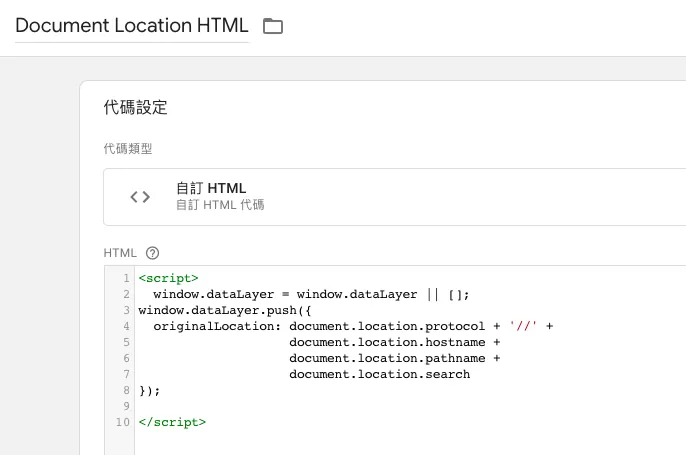Viewport: 686px width, 455px height.
Task: Click document.location.protocol in the code
Action: [387, 326]
